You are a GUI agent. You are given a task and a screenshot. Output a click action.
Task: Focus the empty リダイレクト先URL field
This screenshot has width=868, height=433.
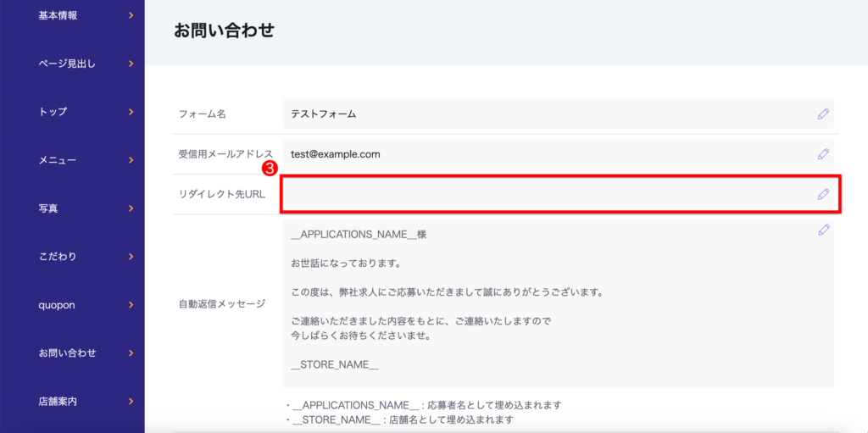point(542,194)
